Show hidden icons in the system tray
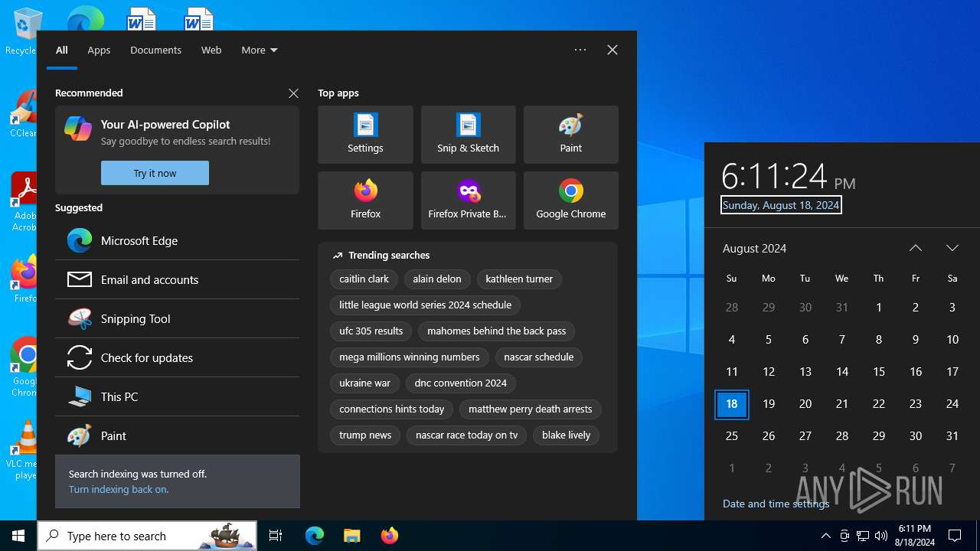 [825, 536]
